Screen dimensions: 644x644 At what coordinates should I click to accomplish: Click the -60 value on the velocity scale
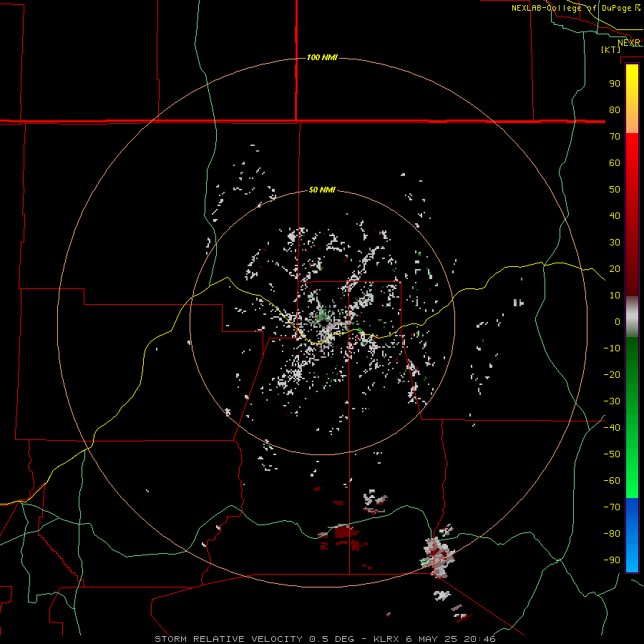click(x=612, y=481)
